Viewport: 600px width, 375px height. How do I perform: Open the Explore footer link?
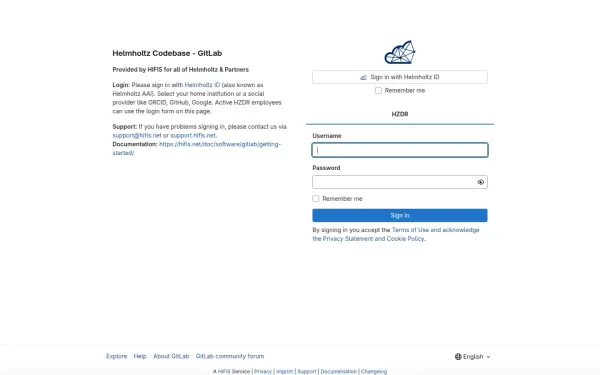point(117,356)
